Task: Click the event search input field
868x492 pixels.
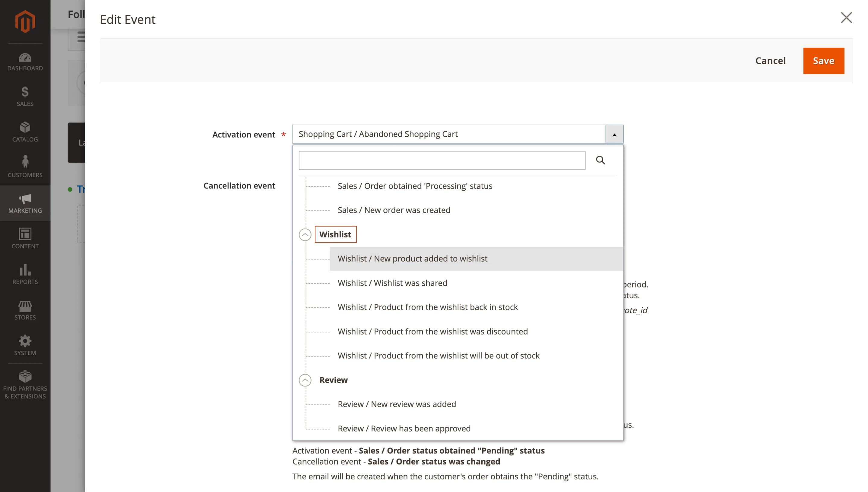Action: pos(442,160)
